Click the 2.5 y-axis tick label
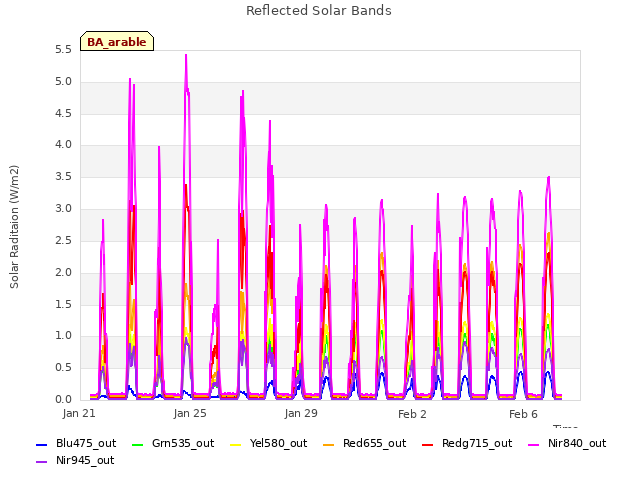 63,240
